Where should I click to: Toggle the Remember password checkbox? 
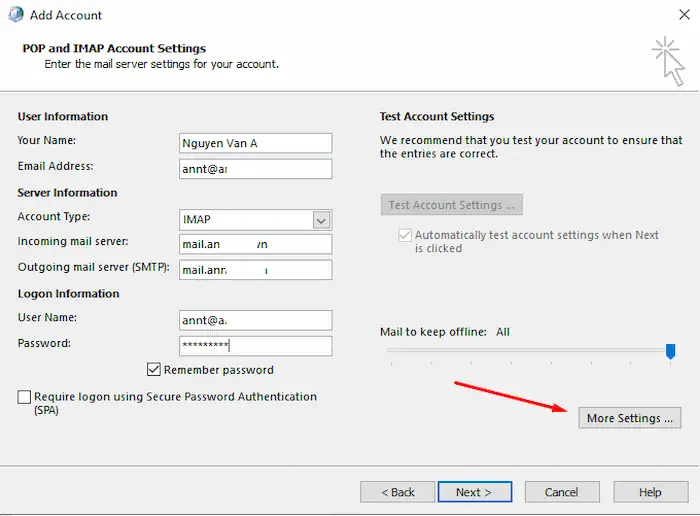[154, 370]
